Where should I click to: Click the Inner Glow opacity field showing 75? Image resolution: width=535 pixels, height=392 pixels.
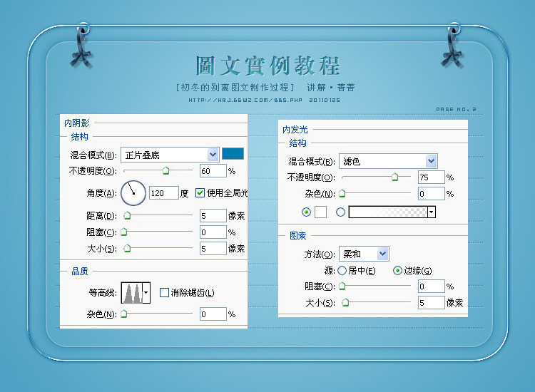432,177
